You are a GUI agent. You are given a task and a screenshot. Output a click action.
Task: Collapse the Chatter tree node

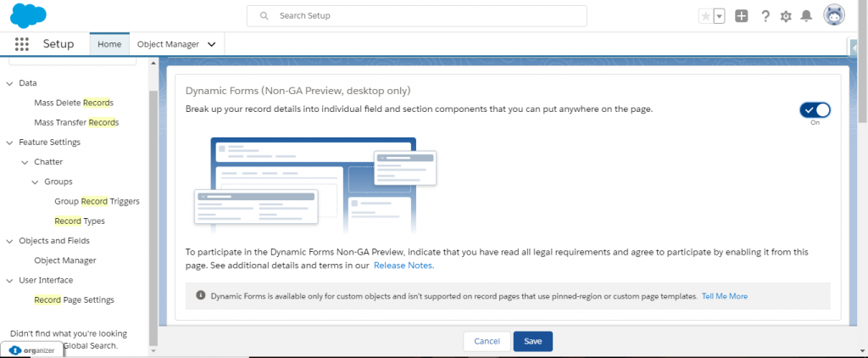tap(25, 162)
